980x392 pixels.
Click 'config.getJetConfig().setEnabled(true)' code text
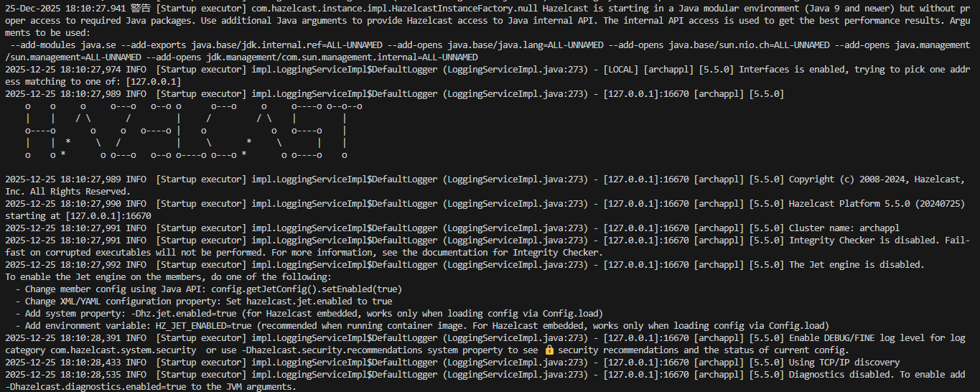(307, 289)
